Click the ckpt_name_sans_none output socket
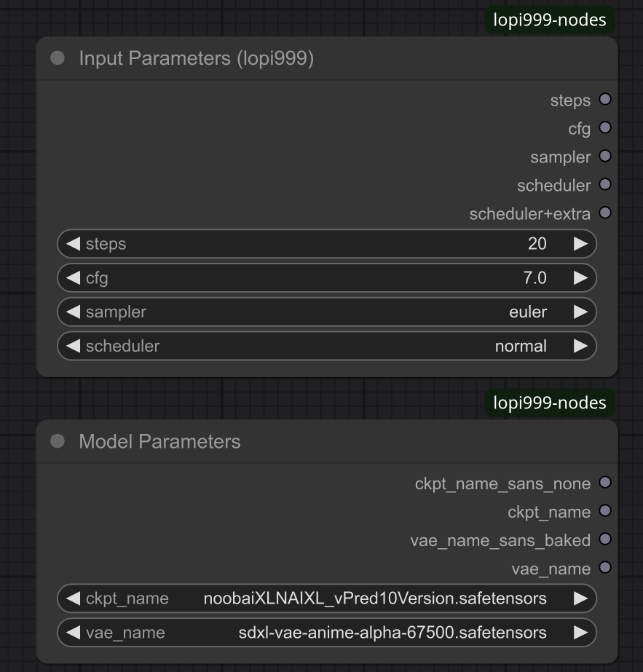Screen dimensions: 643x672 click(604, 483)
